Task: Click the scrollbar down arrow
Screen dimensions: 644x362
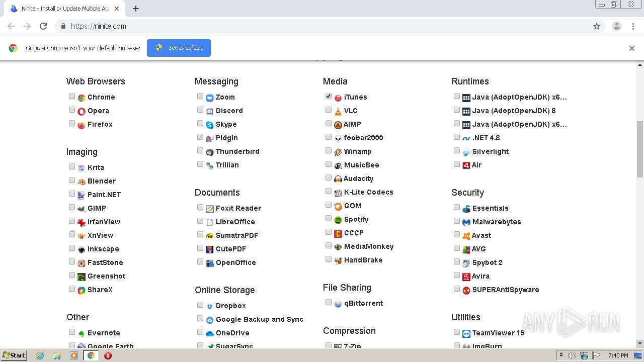Action: (x=640, y=343)
